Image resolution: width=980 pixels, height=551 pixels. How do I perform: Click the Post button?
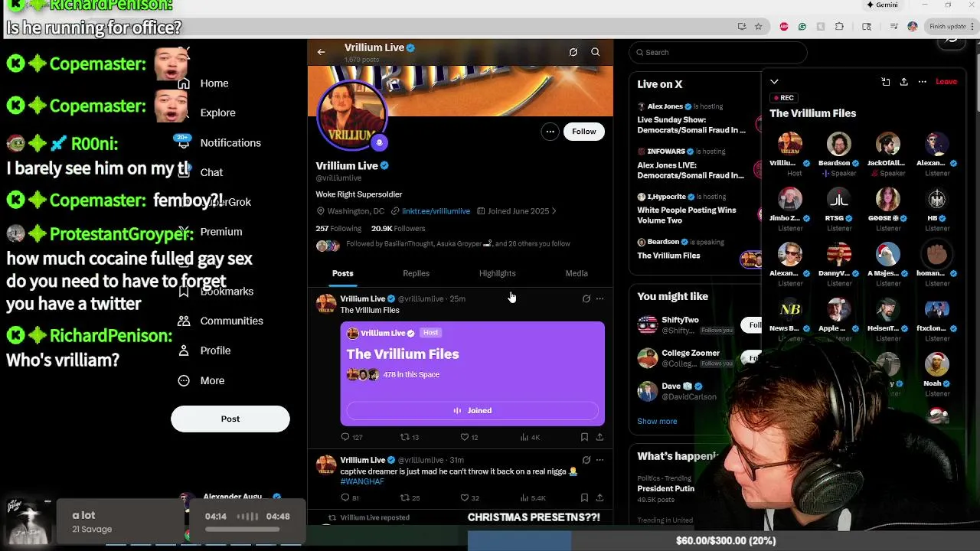tap(230, 419)
